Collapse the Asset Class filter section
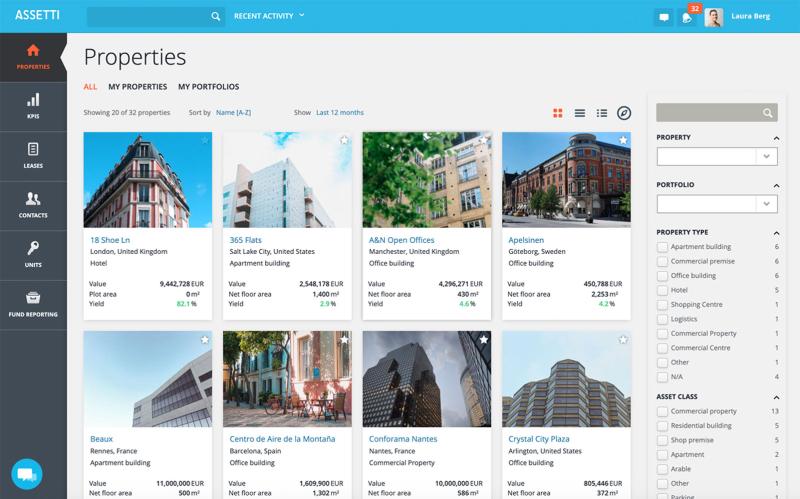800x499 pixels. coord(776,397)
